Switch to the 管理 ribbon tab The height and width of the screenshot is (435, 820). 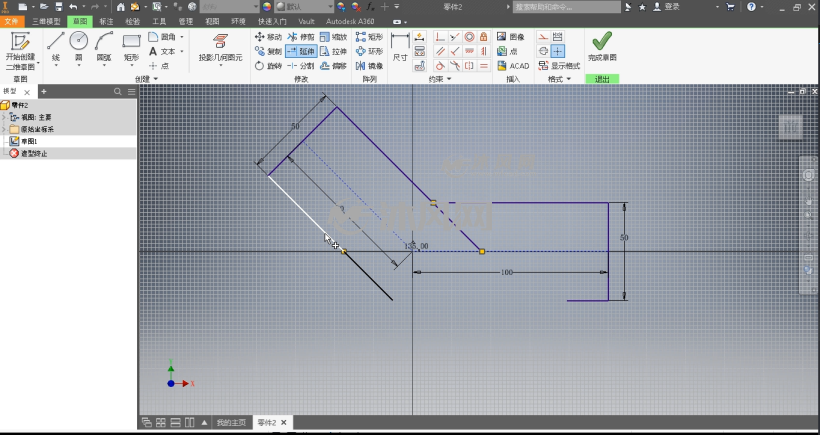[186, 21]
